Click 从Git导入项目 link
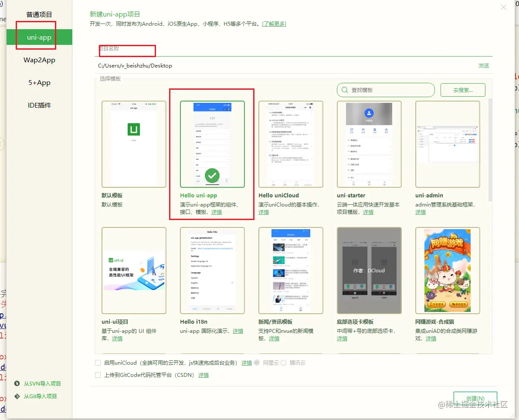Screen dimensions: 519x420 (40, 396)
